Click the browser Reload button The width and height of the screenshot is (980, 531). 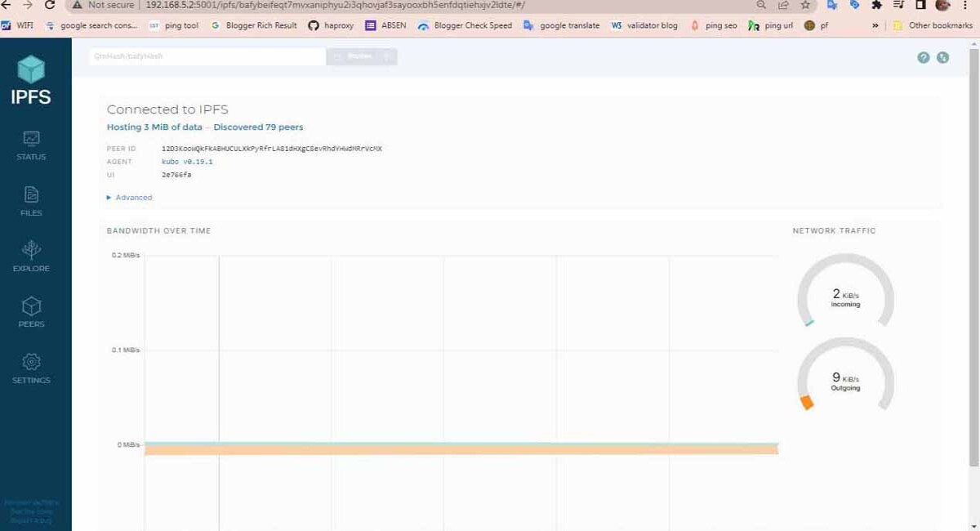click(50, 5)
